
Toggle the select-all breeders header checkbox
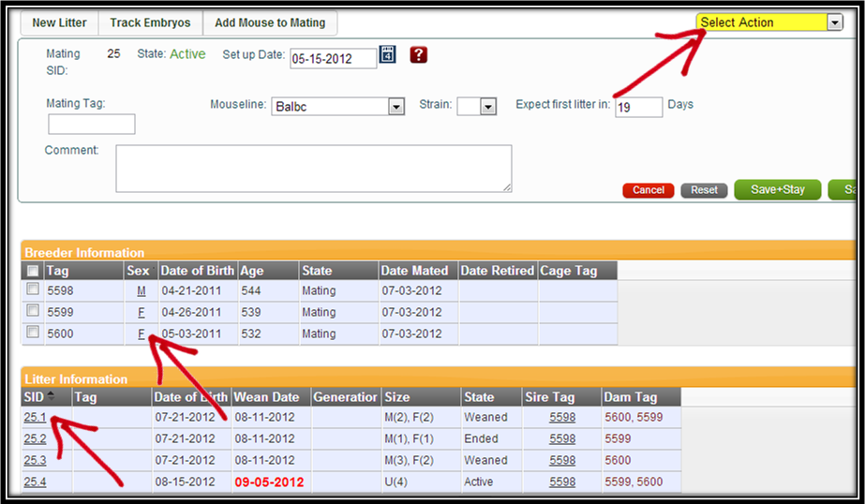click(33, 271)
